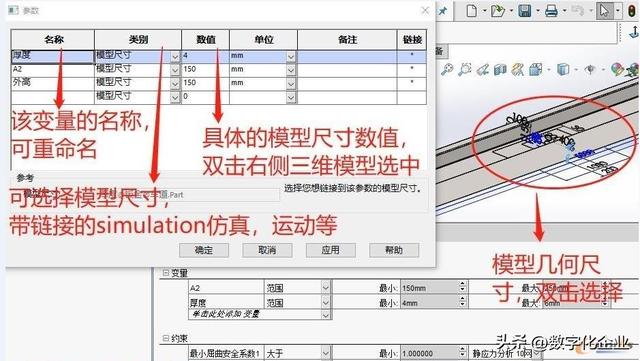Collapse the 约束 section
Screen dimensions: 640x361
point(166,338)
